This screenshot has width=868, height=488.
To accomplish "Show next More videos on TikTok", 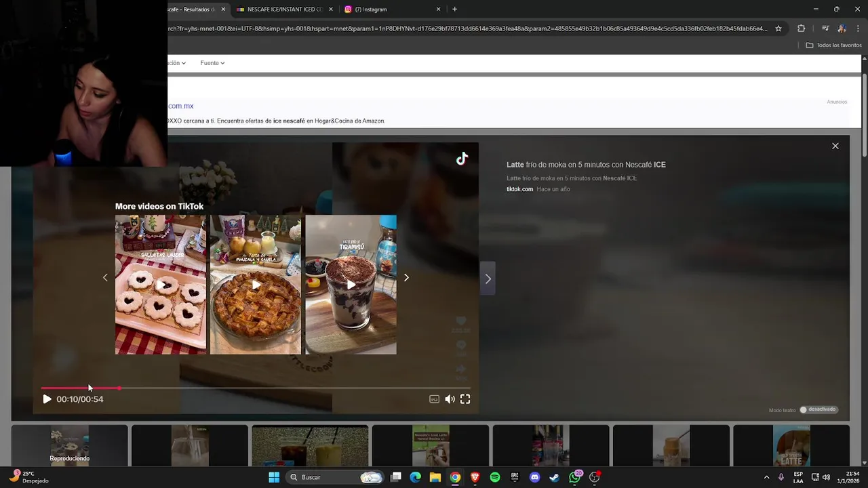I will pyautogui.click(x=406, y=277).
